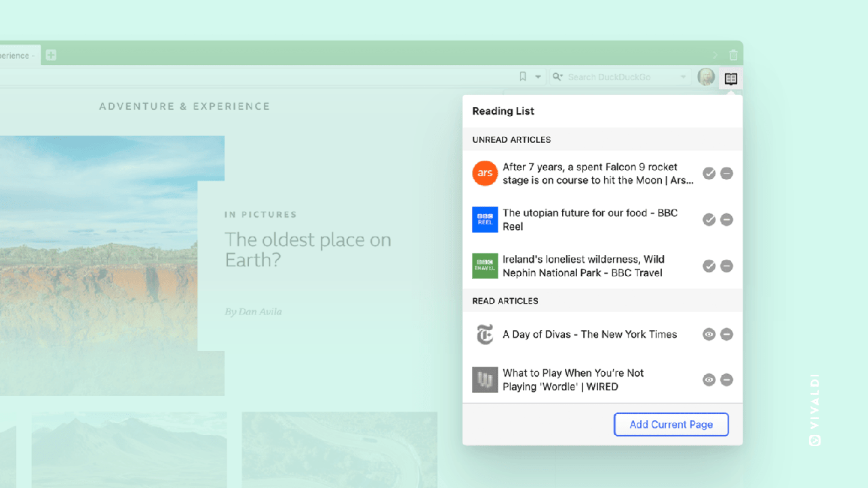
Task: Remove the BBC Reel utopian food article
Action: click(x=726, y=220)
